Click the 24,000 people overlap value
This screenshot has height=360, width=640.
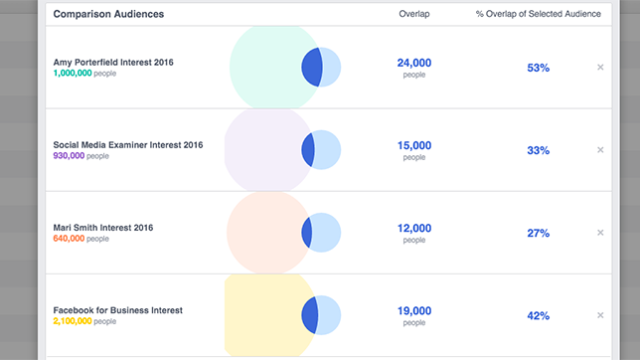[x=414, y=68]
